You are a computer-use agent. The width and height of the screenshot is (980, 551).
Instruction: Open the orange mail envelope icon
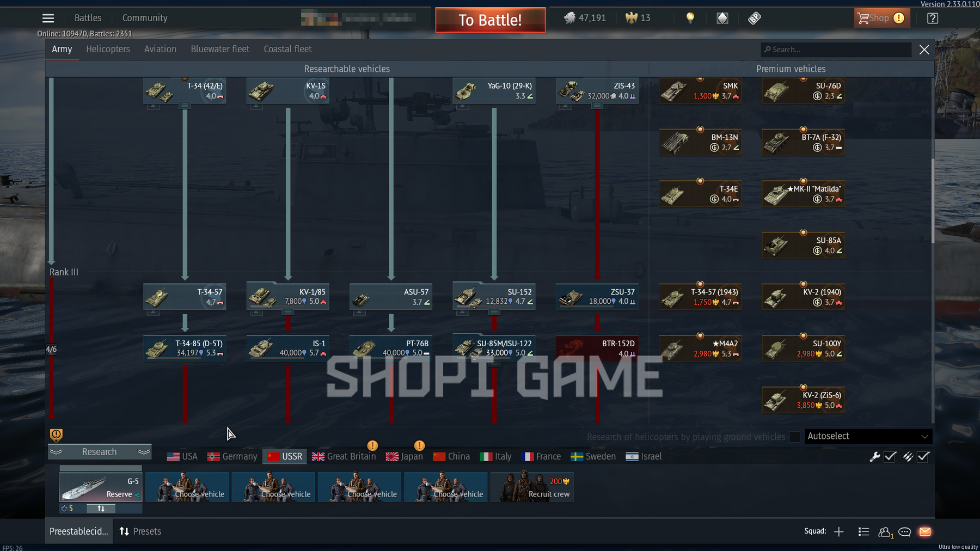pyautogui.click(x=925, y=531)
